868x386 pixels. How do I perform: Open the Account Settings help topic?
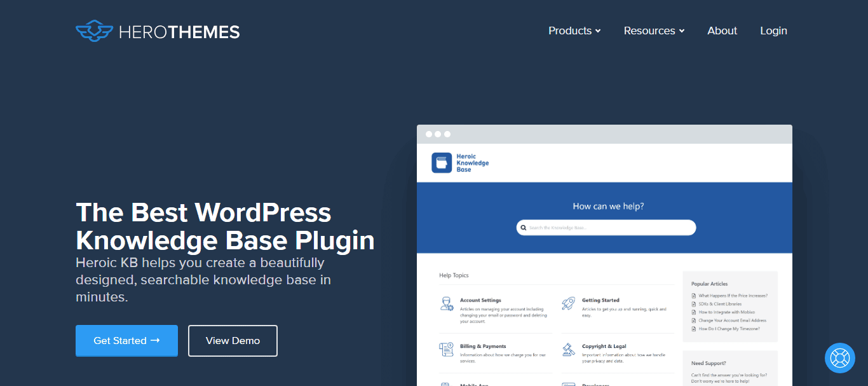480,300
